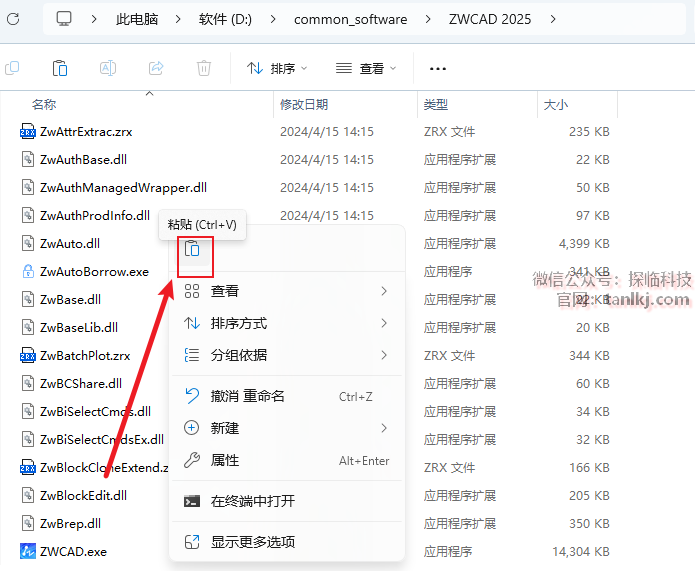The height and width of the screenshot is (571, 695).
Task: Select the file ZwBiSelectCmdsEx.dll
Action: [x=102, y=439]
